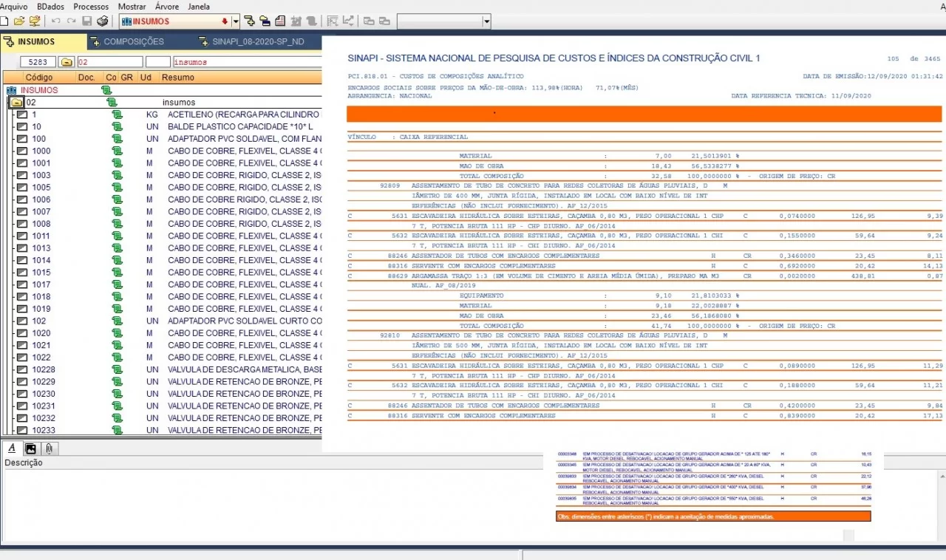The width and height of the screenshot is (946, 560).
Task: Select row 10229 VALVULA DE RETENCAO
Action: (169, 381)
